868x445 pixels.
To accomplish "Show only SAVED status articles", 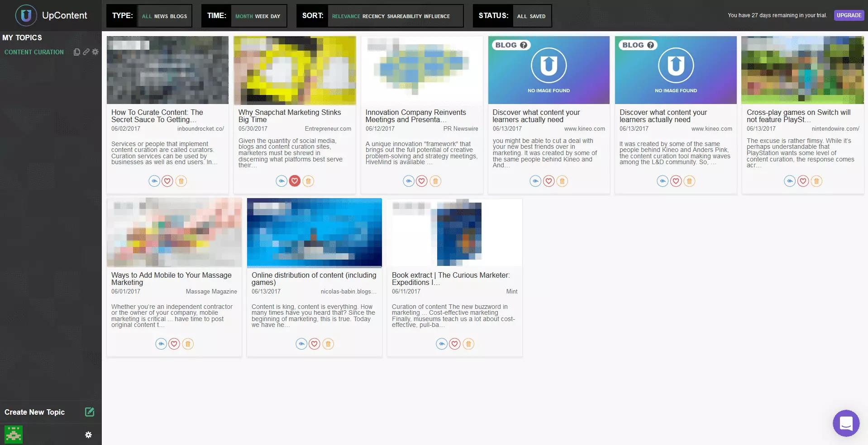I will 538,16.
